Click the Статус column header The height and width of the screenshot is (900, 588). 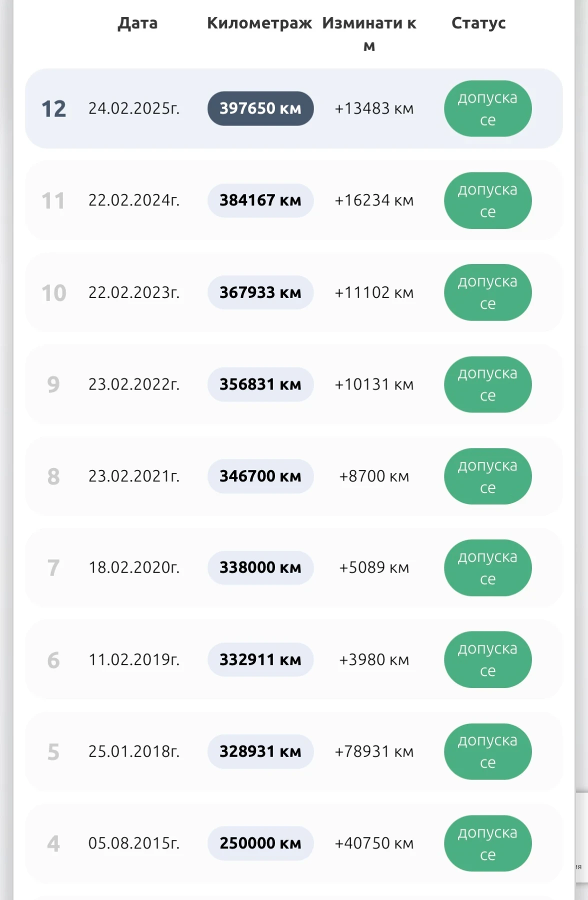coord(478,23)
